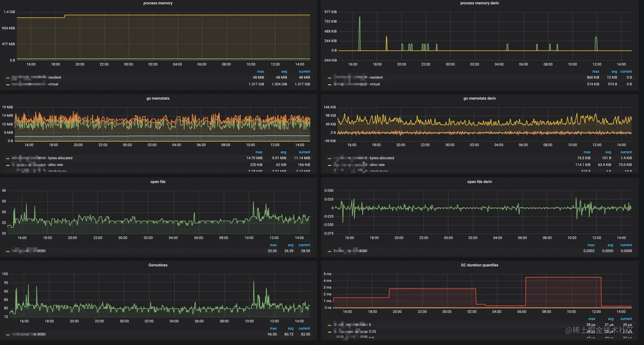Click the 860 KiB max value
Image resolution: width=644 pixels, height=345 pixels.
point(592,77)
